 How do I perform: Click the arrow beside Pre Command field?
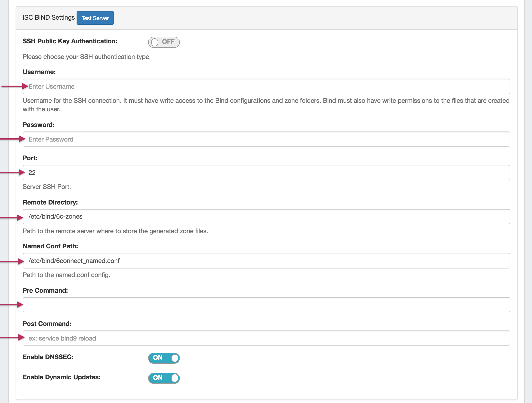(x=12, y=305)
